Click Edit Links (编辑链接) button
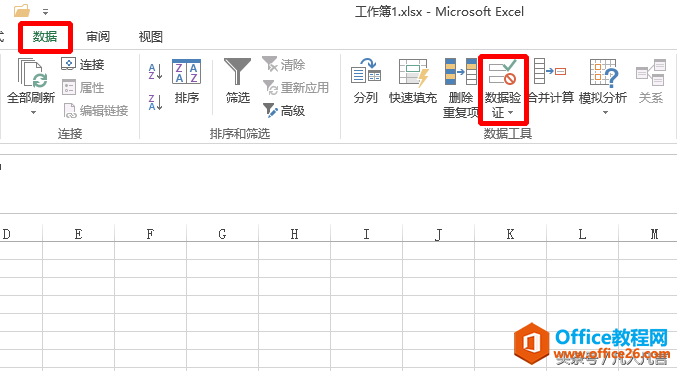The height and width of the screenshot is (371, 677). pyautogui.click(x=95, y=111)
